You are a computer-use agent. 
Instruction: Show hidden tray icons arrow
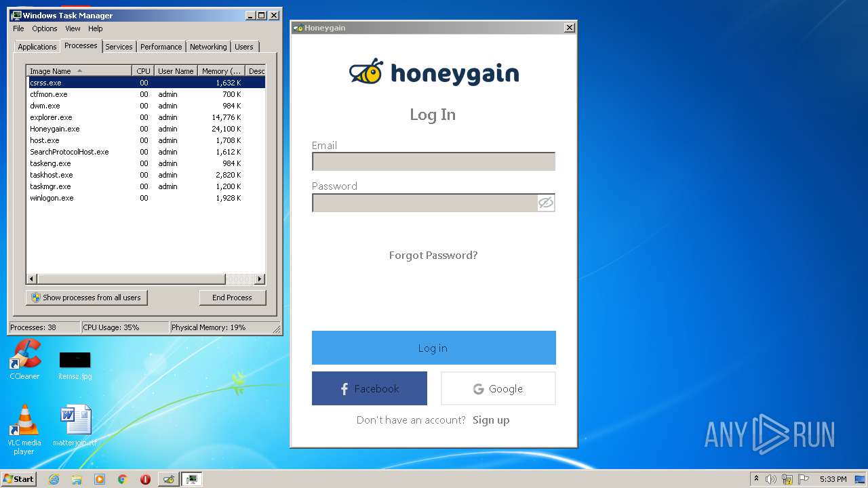point(756,479)
